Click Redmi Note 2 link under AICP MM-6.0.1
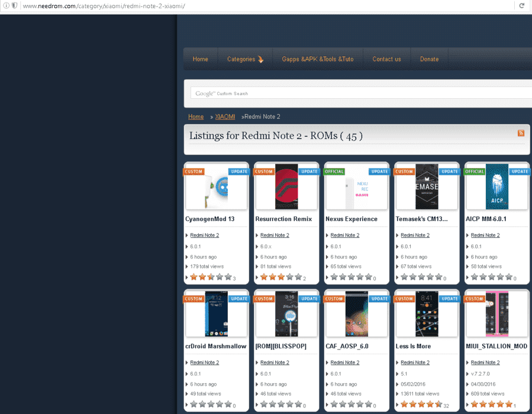The image size is (532, 414). (x=485, y=235)
